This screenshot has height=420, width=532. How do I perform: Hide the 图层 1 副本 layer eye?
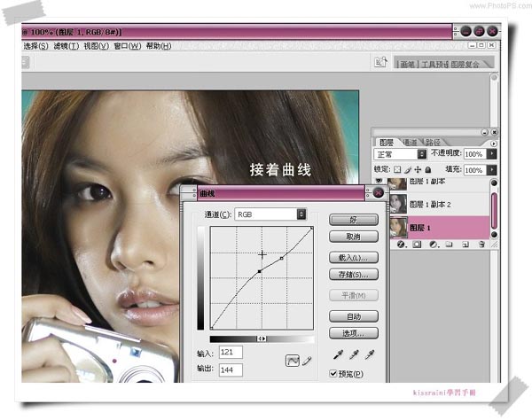pos(379,182)
